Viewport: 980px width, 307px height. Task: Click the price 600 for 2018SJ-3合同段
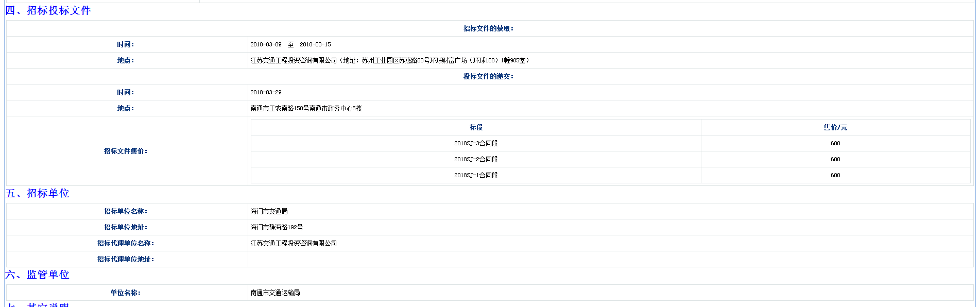(x=835, y=144)
